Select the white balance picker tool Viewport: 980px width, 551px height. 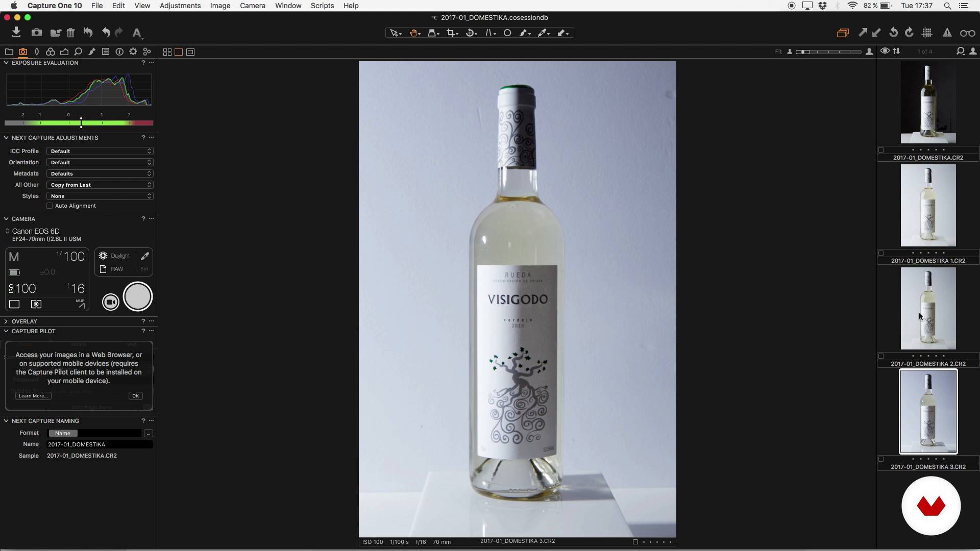click(x=544, y=33)
